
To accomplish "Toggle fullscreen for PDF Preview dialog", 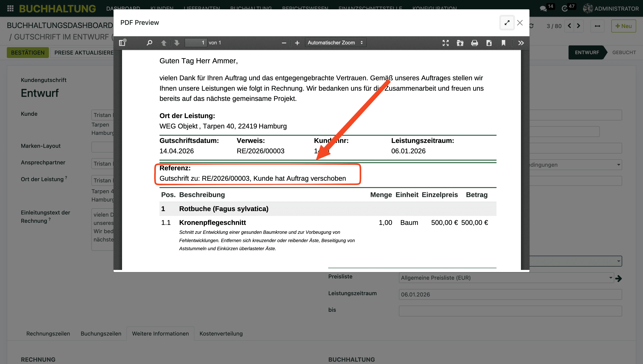I will [507, 23].
